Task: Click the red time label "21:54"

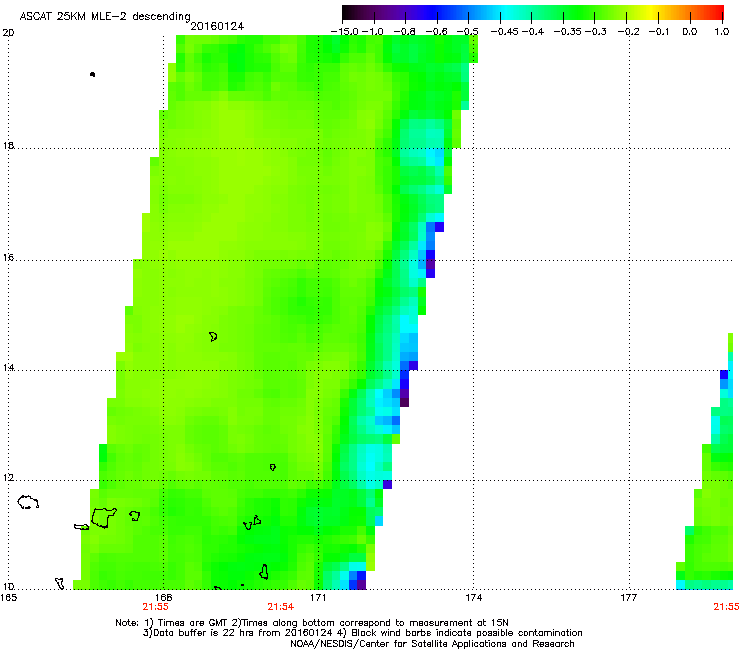Action: point(280,607)
